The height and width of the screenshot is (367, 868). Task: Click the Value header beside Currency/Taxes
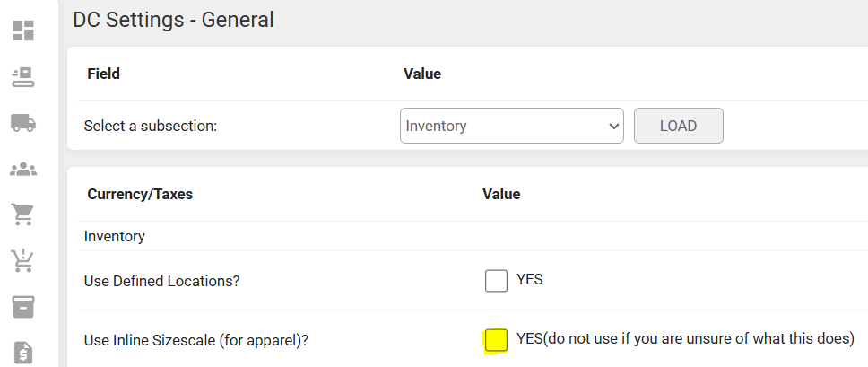501,194
